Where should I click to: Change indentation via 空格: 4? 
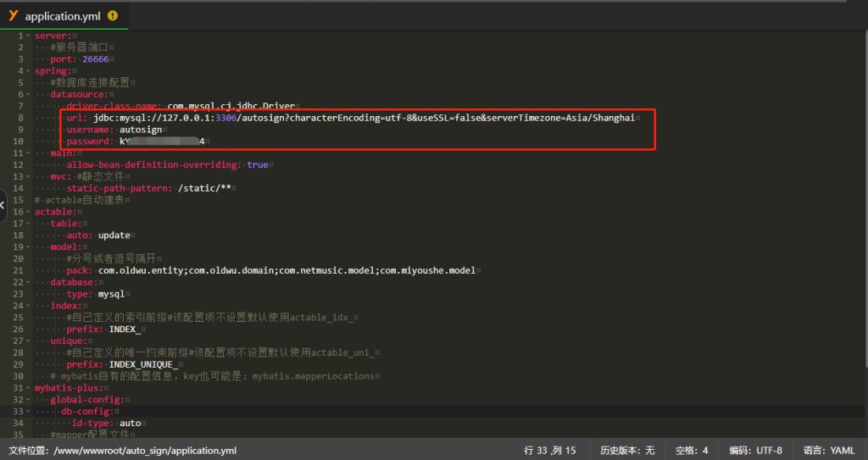(692, 451)
